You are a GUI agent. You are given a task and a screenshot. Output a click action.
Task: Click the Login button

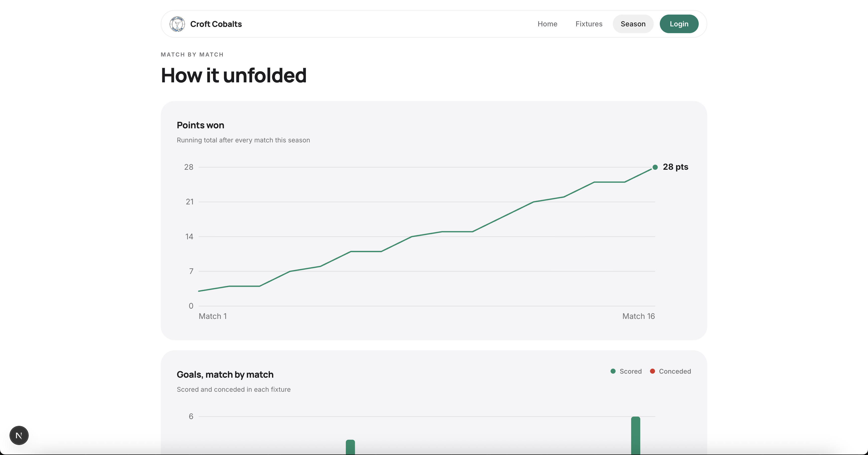[x=679, y=24]
